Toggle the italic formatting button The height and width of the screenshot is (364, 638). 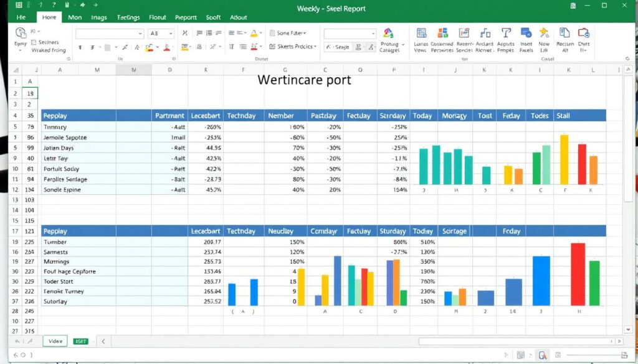tap(92, 47)
